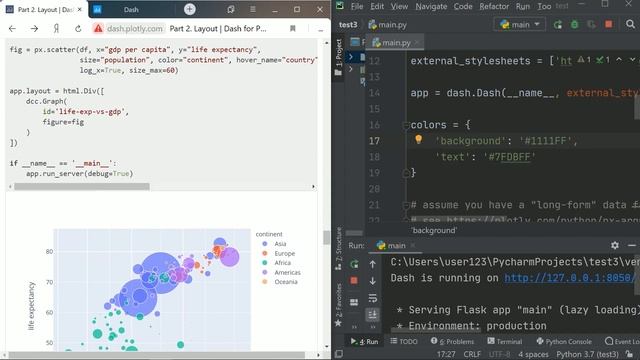Screen dimensions: 640x360
Task: Open the browser tab collections icon
Action: (231, 9)
